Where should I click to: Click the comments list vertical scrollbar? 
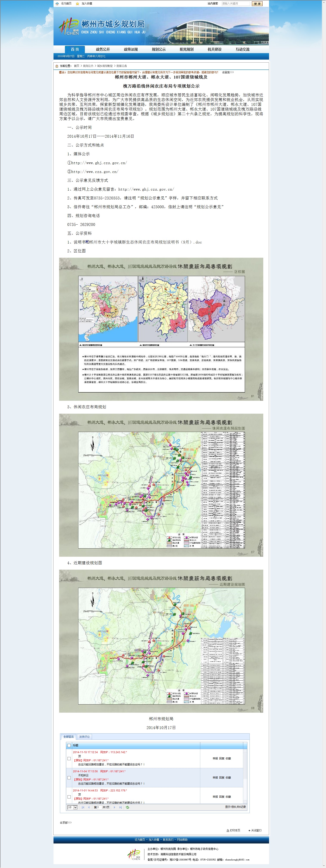coord(245,776)
